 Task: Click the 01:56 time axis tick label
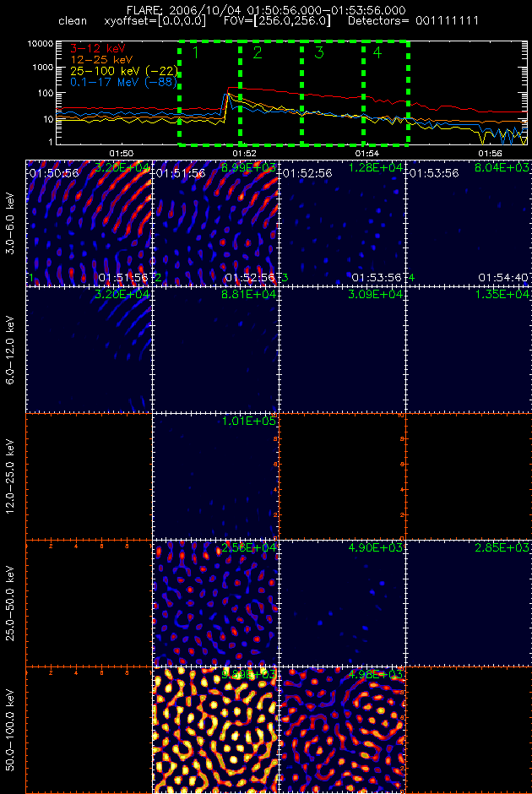coord(490,154)
